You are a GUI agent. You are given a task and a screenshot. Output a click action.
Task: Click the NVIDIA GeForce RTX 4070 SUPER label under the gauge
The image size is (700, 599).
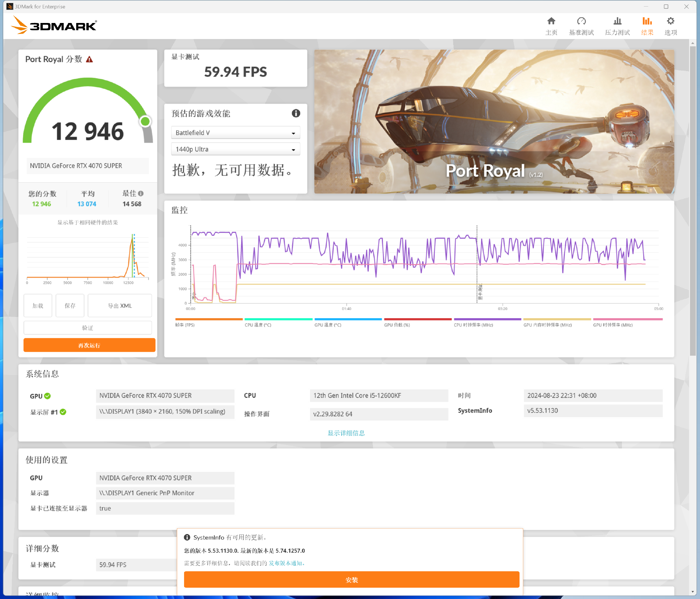[87, 166]
